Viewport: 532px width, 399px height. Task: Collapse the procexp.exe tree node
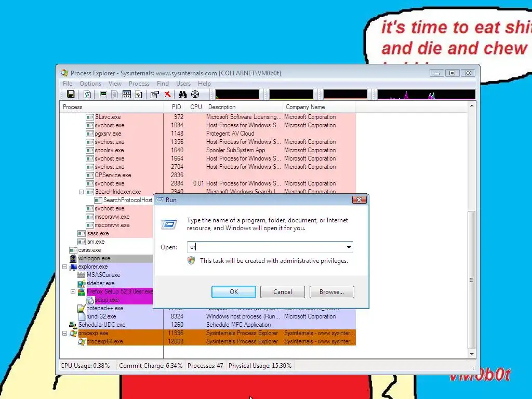[64, 334]
